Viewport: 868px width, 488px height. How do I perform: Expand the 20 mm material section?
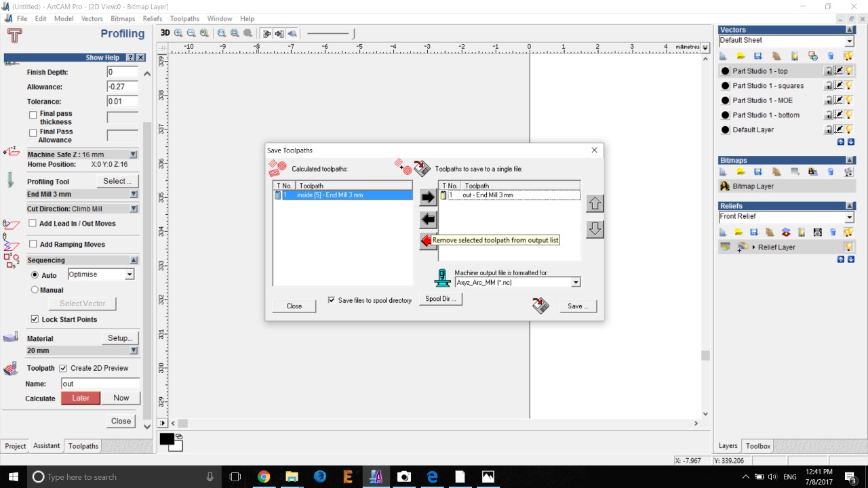point(134,351)
